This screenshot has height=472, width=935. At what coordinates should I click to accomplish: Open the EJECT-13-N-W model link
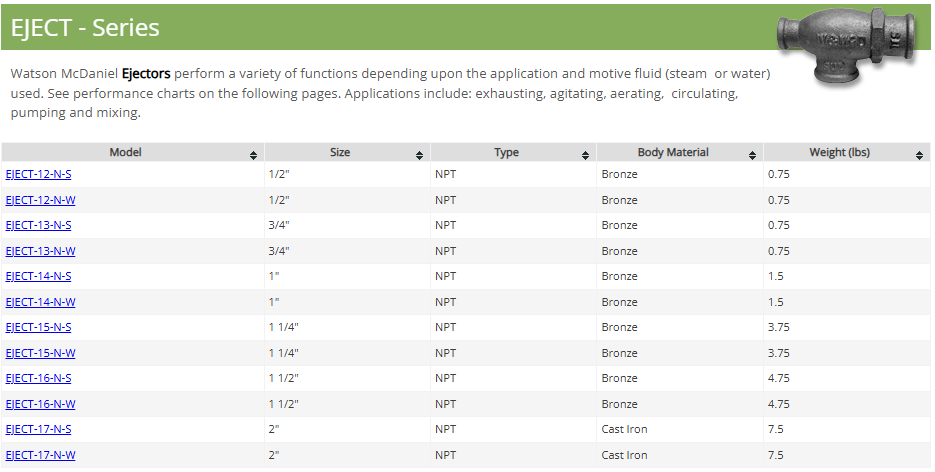(40, 251)
